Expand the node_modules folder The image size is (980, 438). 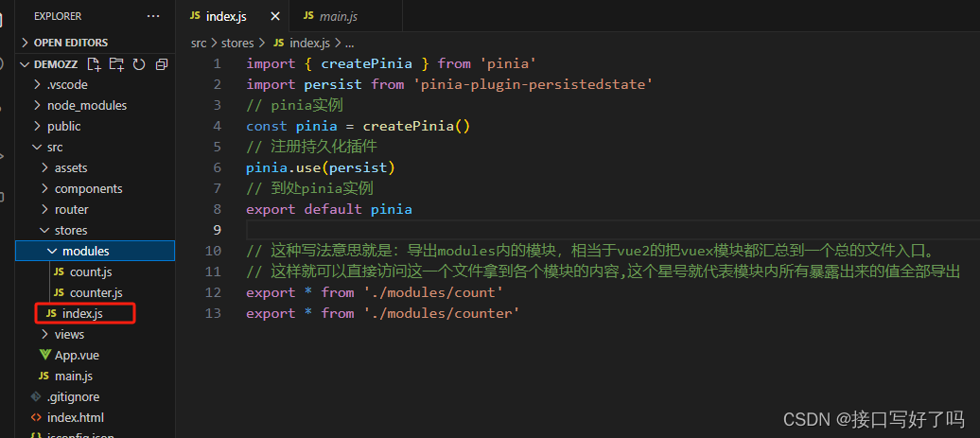[x=86, y=105]
